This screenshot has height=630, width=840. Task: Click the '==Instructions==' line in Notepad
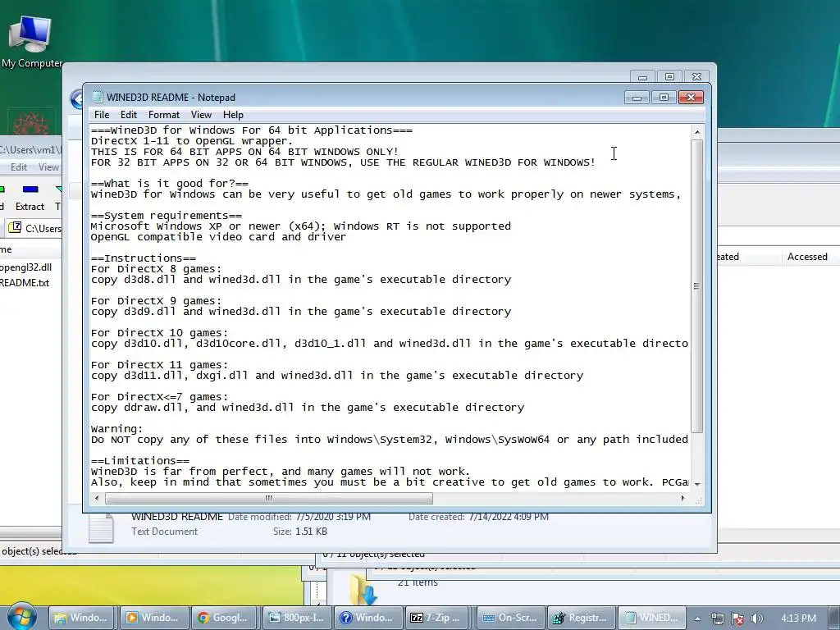143,258
